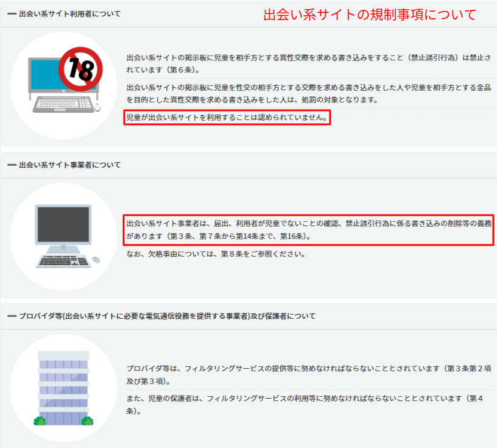Image resolution: width=497 pixels, height=448 pixels.
Task: Click the office building illustration icon
Action: pos(63,388)
